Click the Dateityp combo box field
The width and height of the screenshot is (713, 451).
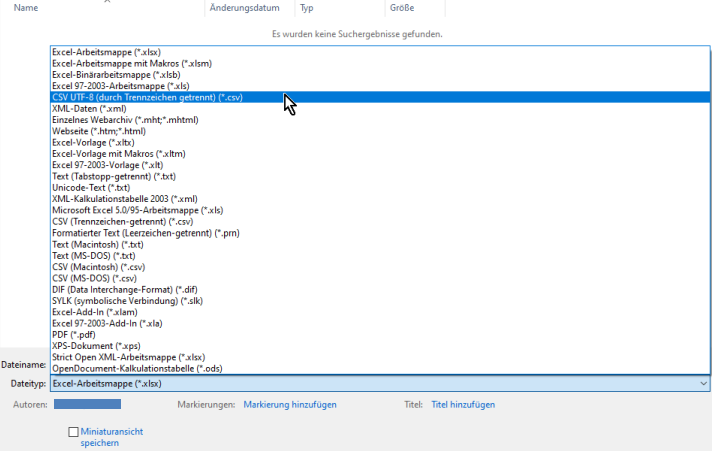370,383
